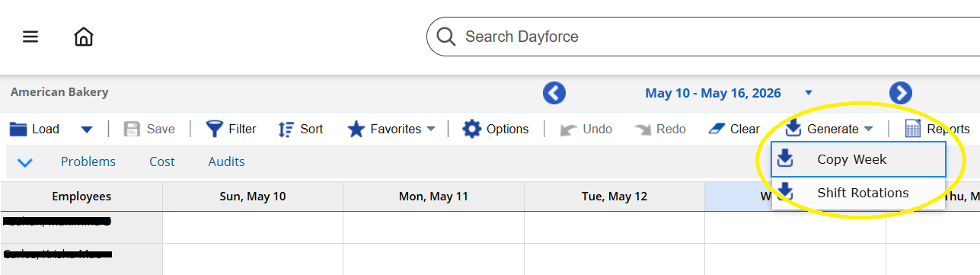Select Shift Rotations from Generate menu
This screenshot has height=275, width=980.
[858, 193]
